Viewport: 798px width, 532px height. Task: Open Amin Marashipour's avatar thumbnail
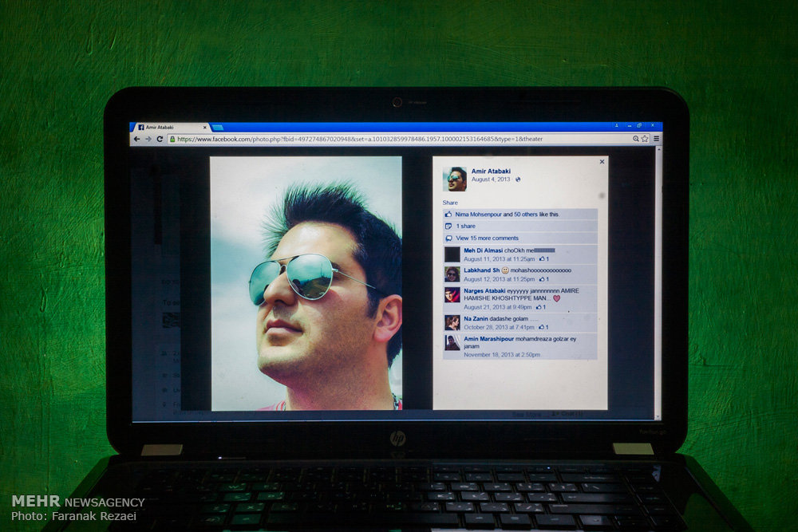pyautogui.click(x=452, y=342)
